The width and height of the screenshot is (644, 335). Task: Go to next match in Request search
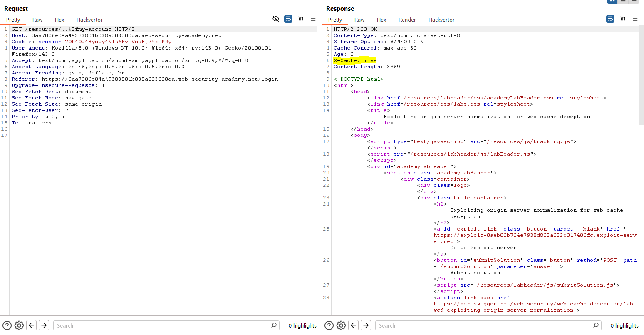44,325
